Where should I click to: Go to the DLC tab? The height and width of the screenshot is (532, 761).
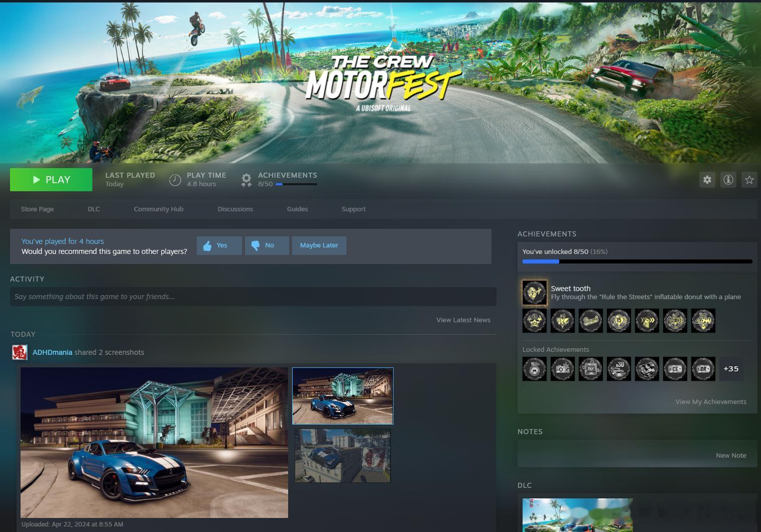pyautogui.click(x=94, y=209)
